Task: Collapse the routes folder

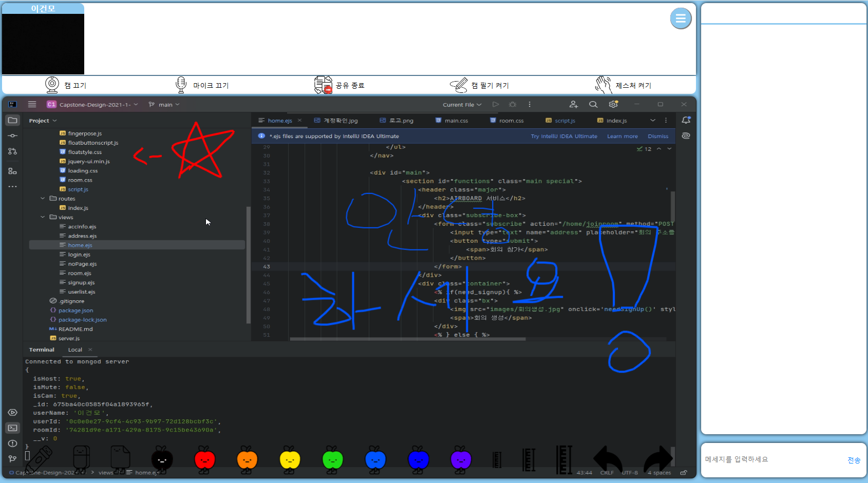Action: coord(43,199)
